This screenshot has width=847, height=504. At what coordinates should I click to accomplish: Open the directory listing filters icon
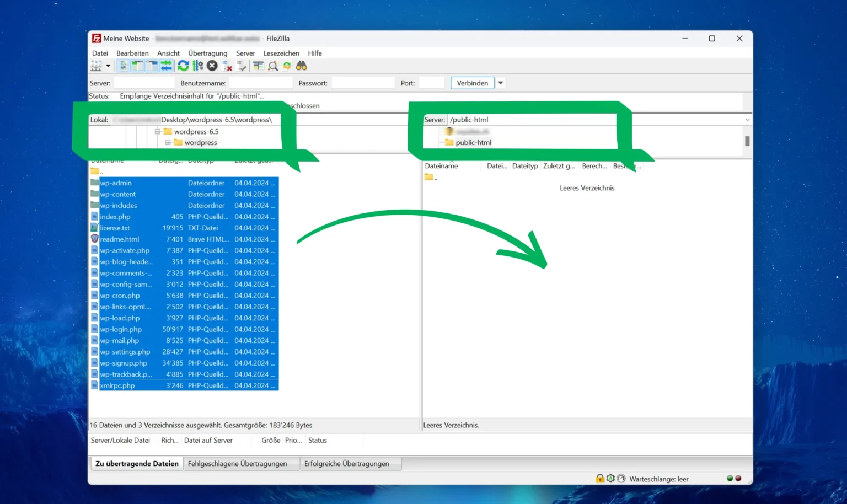pos(258,66)
